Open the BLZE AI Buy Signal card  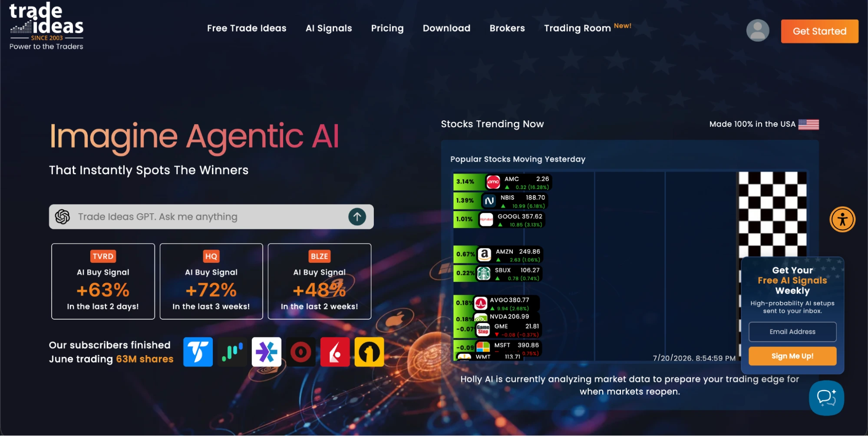coord(319,281)
